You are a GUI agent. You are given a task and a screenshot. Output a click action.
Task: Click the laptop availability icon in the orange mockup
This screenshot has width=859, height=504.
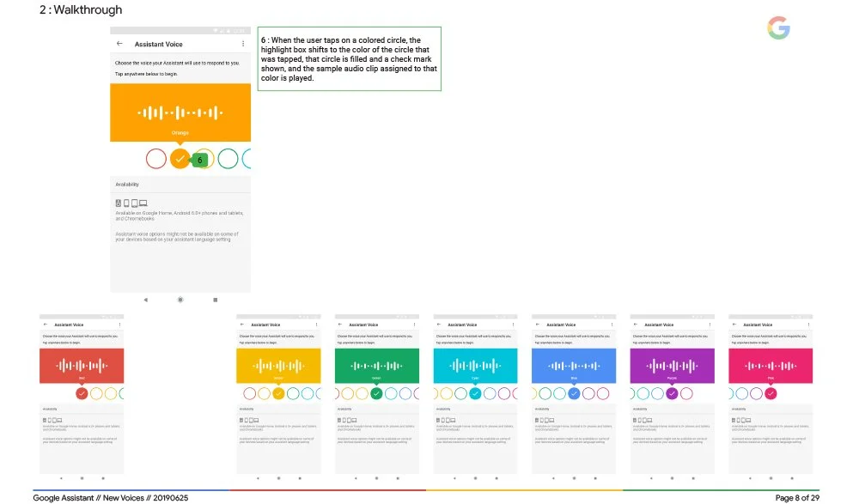[143, 203]
